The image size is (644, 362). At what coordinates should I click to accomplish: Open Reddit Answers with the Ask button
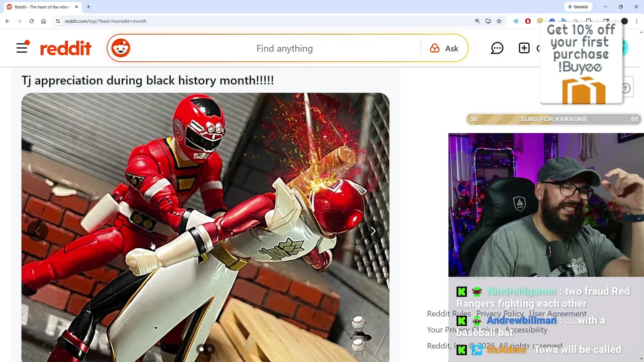coord(444,48)
